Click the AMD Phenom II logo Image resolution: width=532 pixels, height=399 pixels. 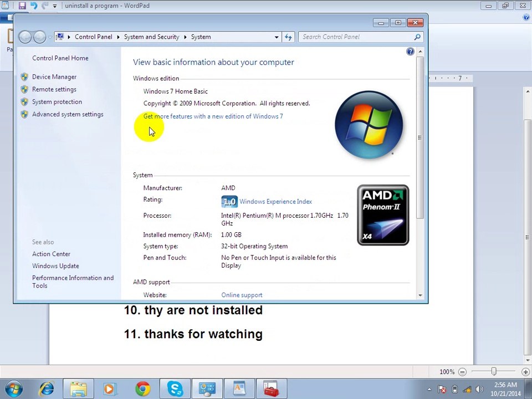click(383, 215)
